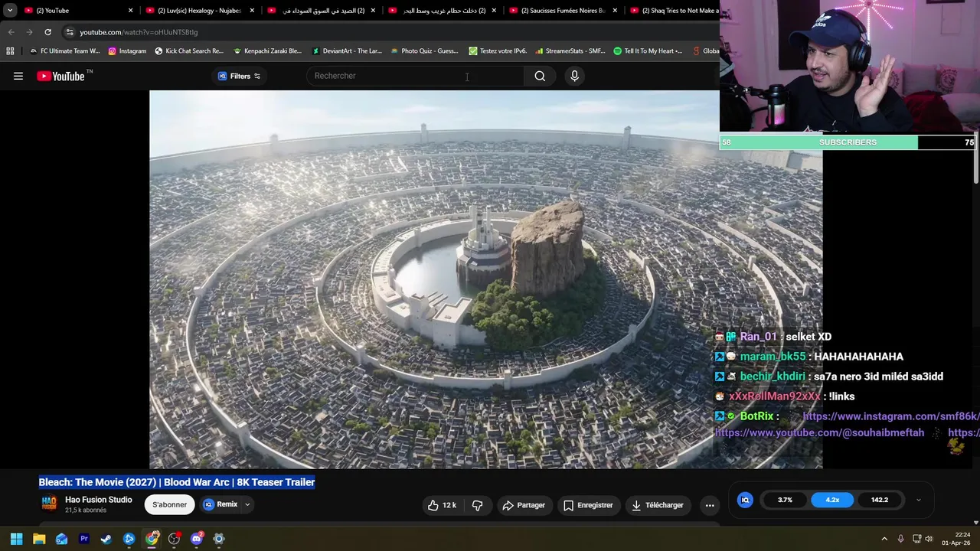Image resolution: width=980 pixels, height=551 pixels.
Task: Open the Instagram bookmark
Action: coord(127,51)
